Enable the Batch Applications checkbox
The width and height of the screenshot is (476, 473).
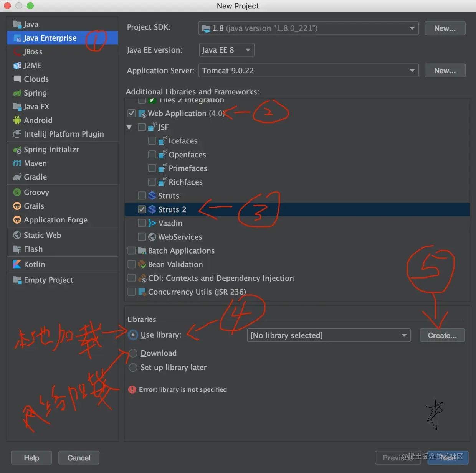(132, 251)
